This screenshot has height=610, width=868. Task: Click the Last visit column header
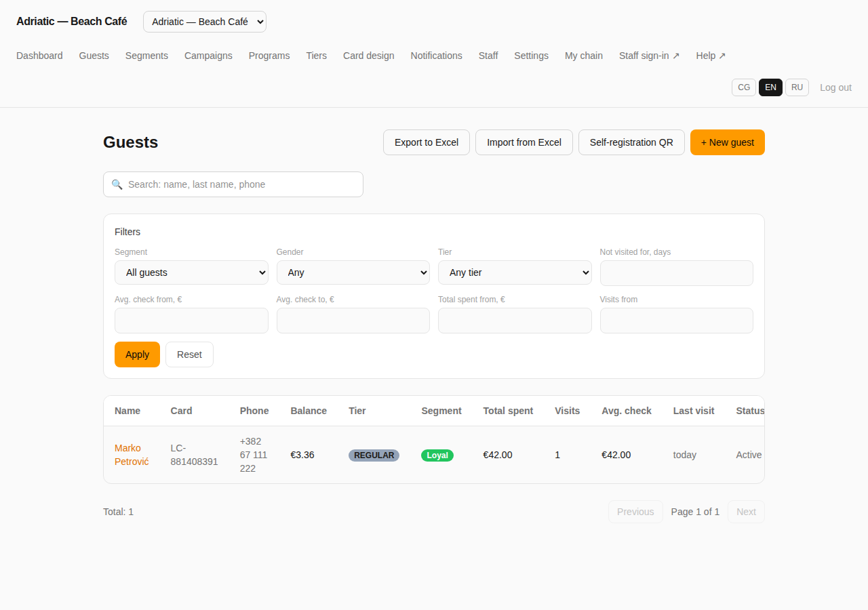(x=694, y=411)
